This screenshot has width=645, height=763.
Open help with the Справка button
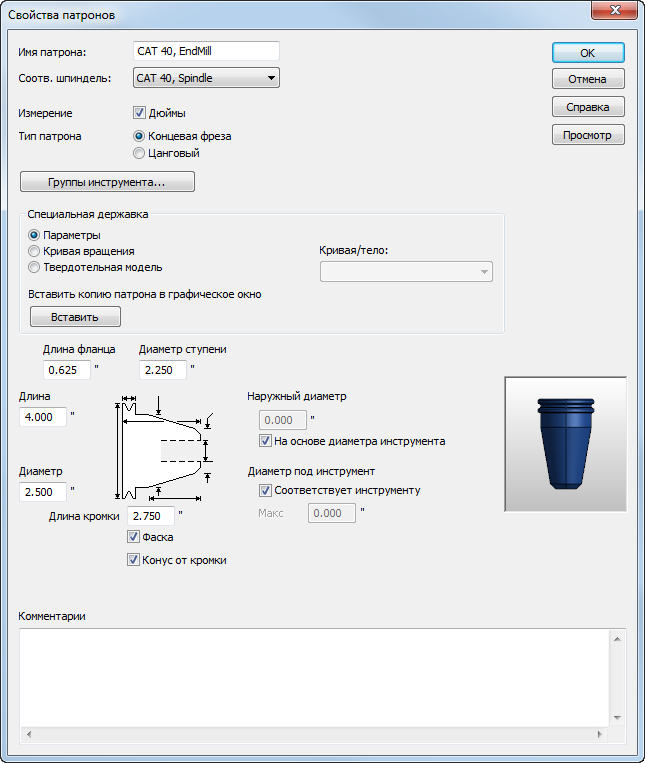point(588,107)
